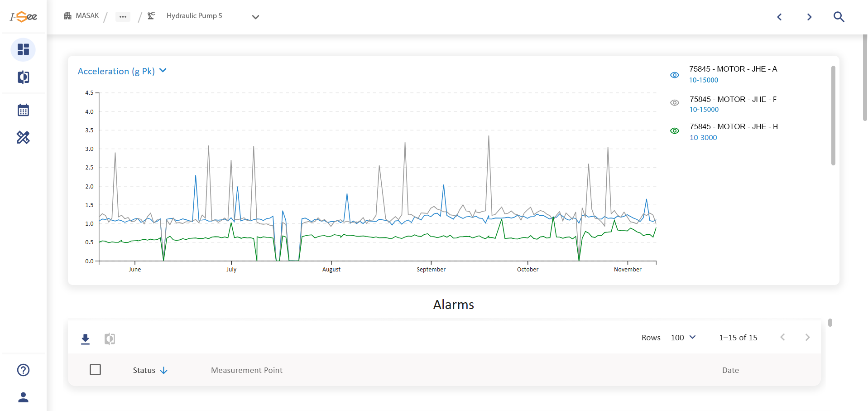Open the search tool in the top bar
Viewport: 868px width, 411px height.
coord(839,17)
